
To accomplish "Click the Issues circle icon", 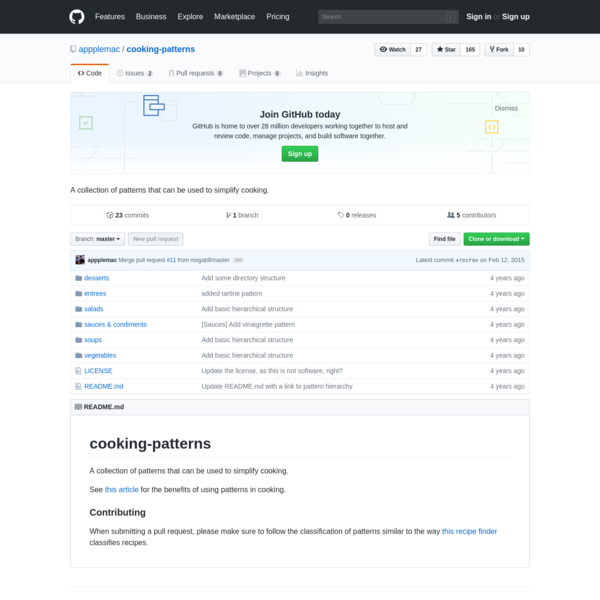I will (120, 73).
